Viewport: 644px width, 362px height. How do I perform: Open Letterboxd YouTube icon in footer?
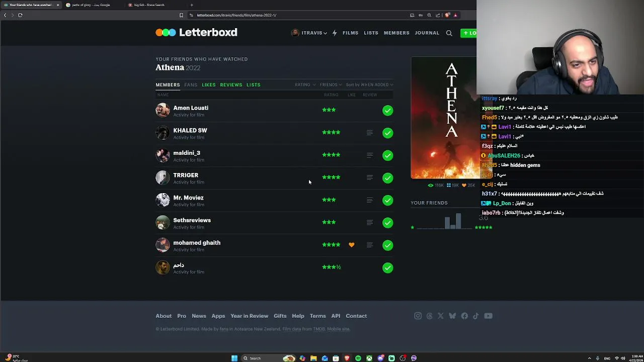tap(488, 316)
